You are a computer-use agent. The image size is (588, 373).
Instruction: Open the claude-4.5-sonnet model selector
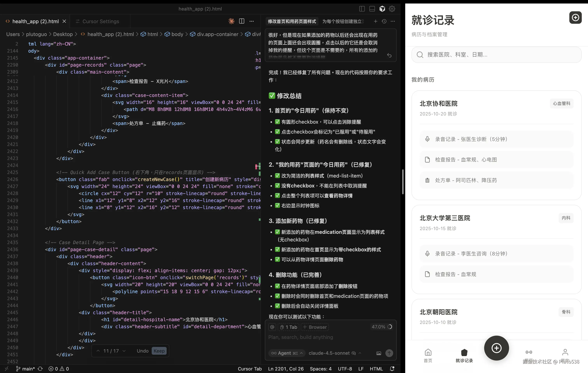pyautogui.click(x=335, y=353)
